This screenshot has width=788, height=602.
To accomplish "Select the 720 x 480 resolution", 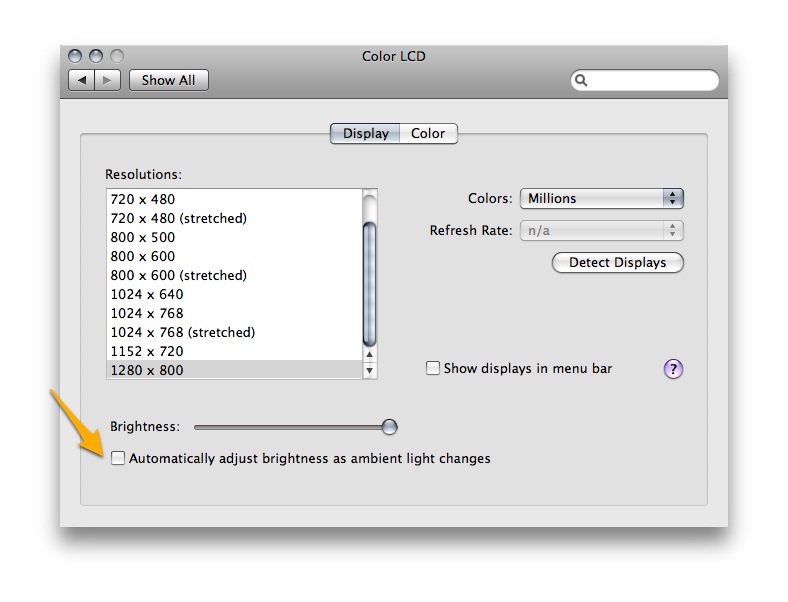I will pyautogui.click(x=234, y=199).
